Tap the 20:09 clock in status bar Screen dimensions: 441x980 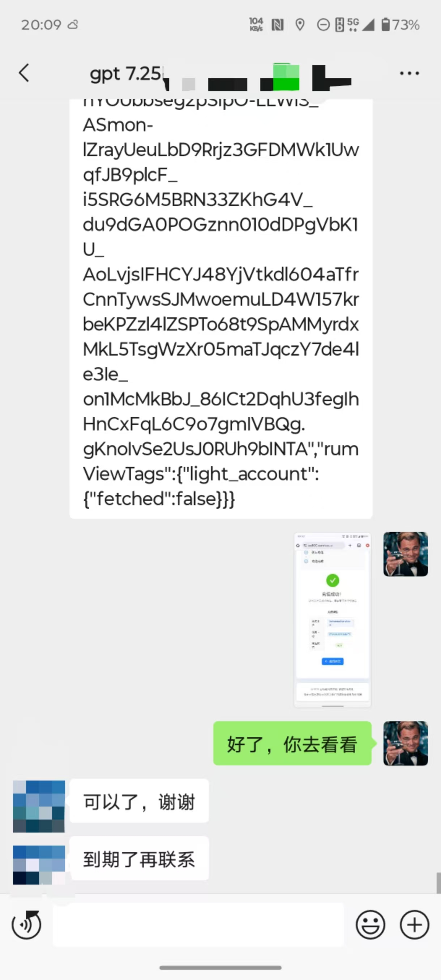pyautogui.click(x=41, y=25)
